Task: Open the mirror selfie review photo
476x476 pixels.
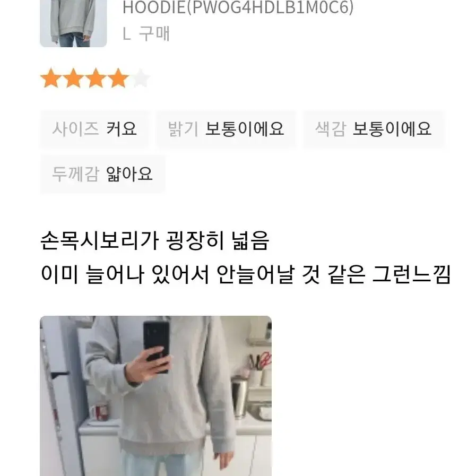Action: tap(155, 396)
